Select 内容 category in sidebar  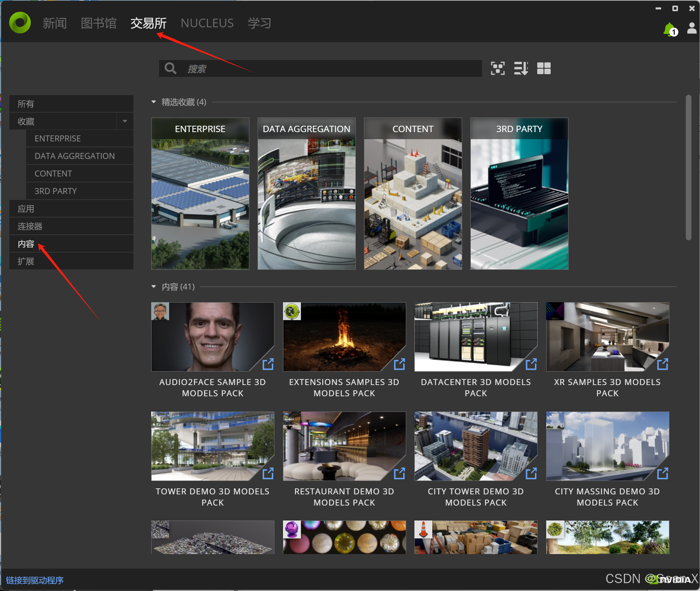[x=71, y=244]
